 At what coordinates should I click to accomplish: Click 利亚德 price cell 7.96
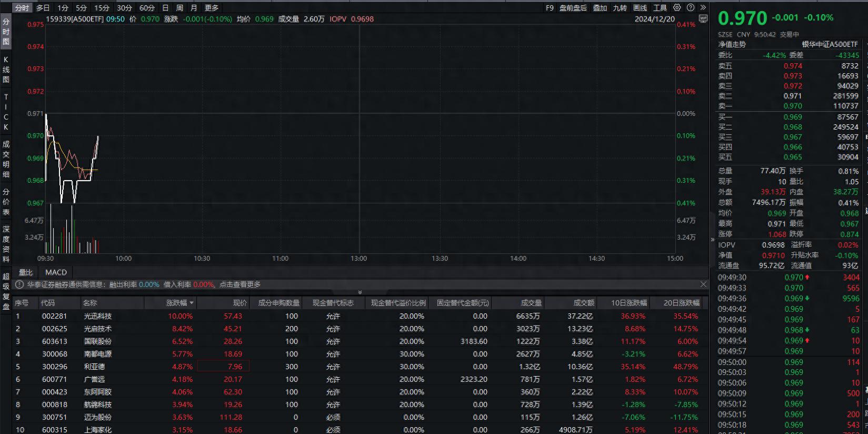(223, 367)
